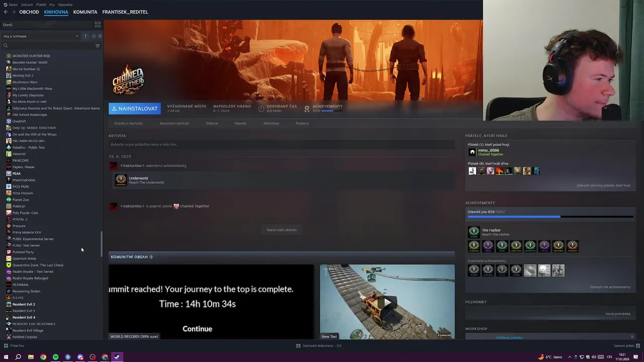
Task: Switch library to grid view icon
Action: pyautogui.click(x=98, y=24)
